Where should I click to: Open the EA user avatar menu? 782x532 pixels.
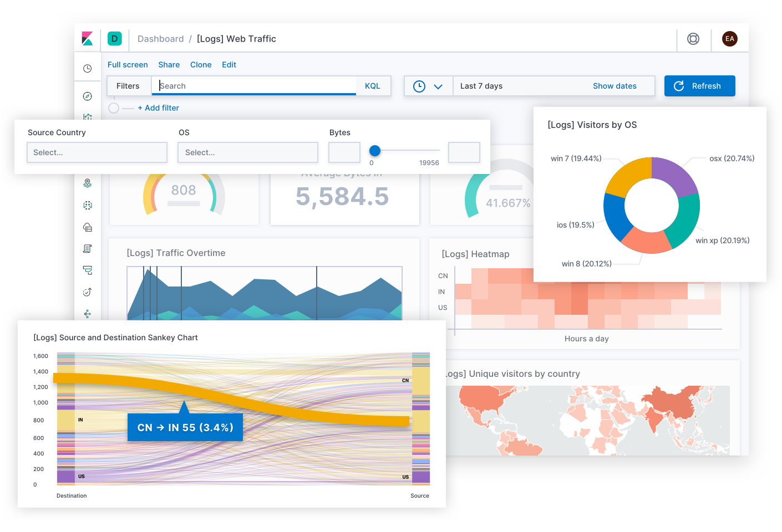coord(729,39)
